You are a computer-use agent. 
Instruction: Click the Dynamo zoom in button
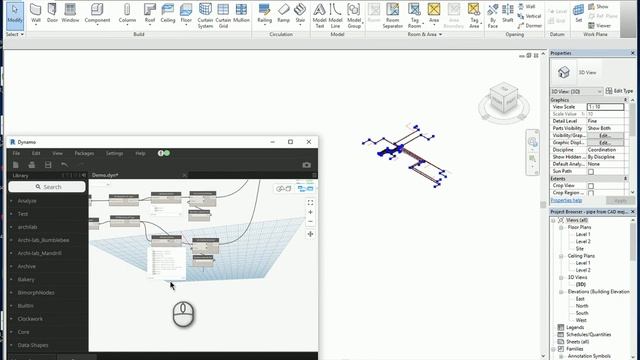pyautogui.click(x=310, y=212)
